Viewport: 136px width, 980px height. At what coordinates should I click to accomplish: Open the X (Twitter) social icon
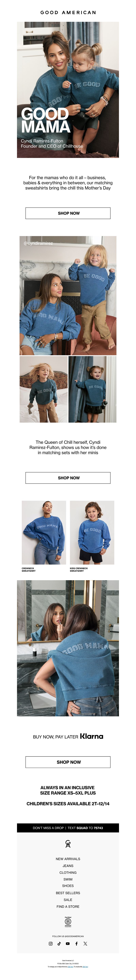(x=85, y=944)
